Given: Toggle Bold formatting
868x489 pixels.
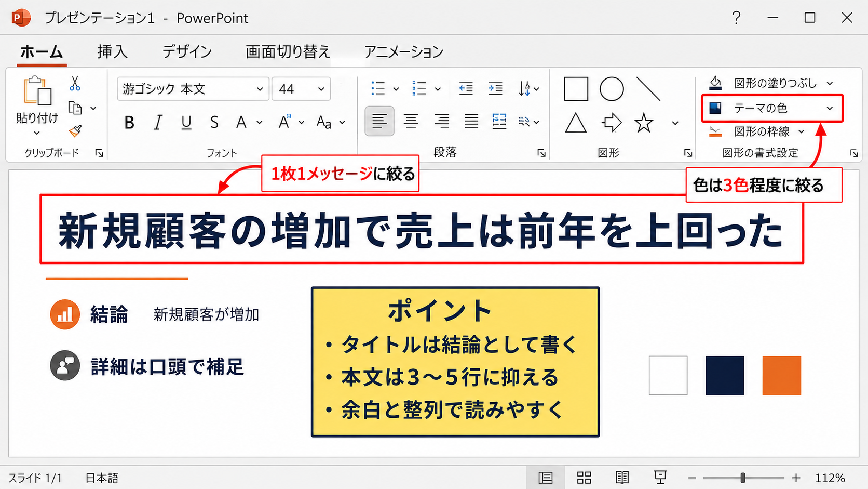Looking at the screenshot, I should pos(129,123).
